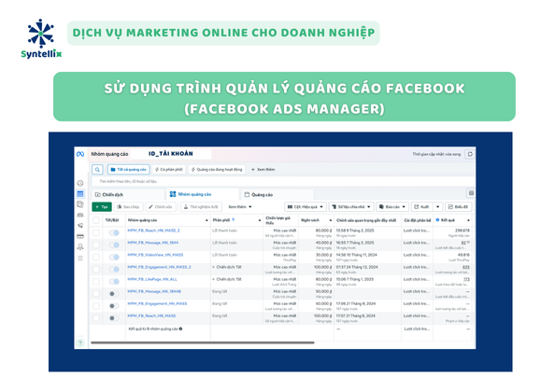555x392 pixels.
Task: Click the Chỉnh sửa edit button
Action: (161, 207)
